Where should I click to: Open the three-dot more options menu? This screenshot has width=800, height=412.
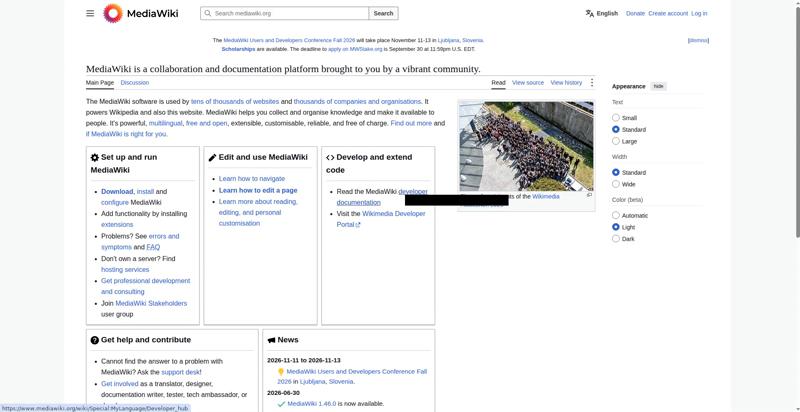pos(592,83)
